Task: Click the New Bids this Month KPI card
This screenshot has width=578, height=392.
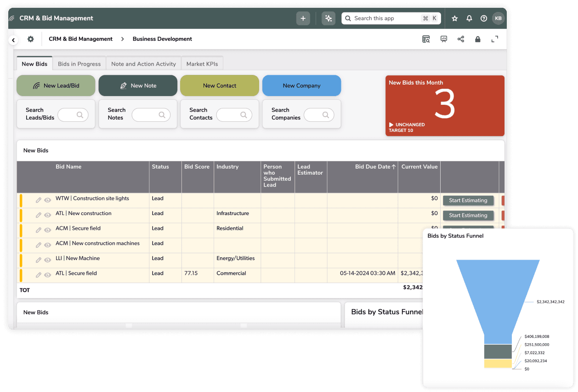Action: pos(445,106)
